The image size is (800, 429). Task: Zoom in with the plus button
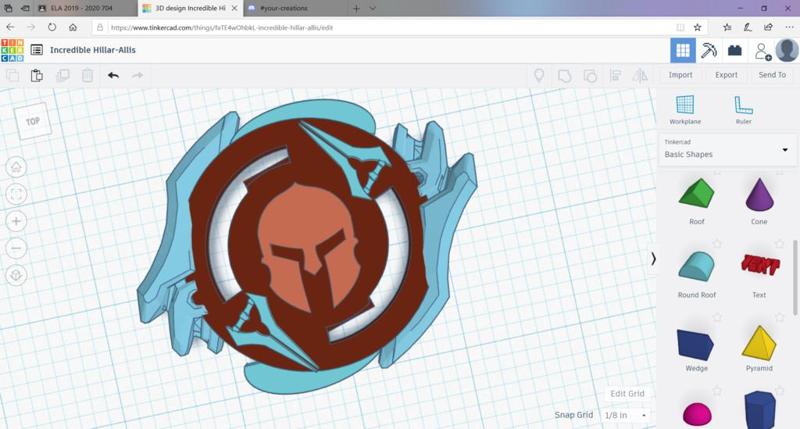pos(16,221)
